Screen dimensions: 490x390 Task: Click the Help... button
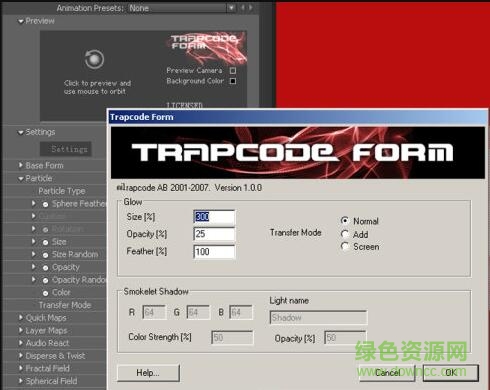click(148, 373)
